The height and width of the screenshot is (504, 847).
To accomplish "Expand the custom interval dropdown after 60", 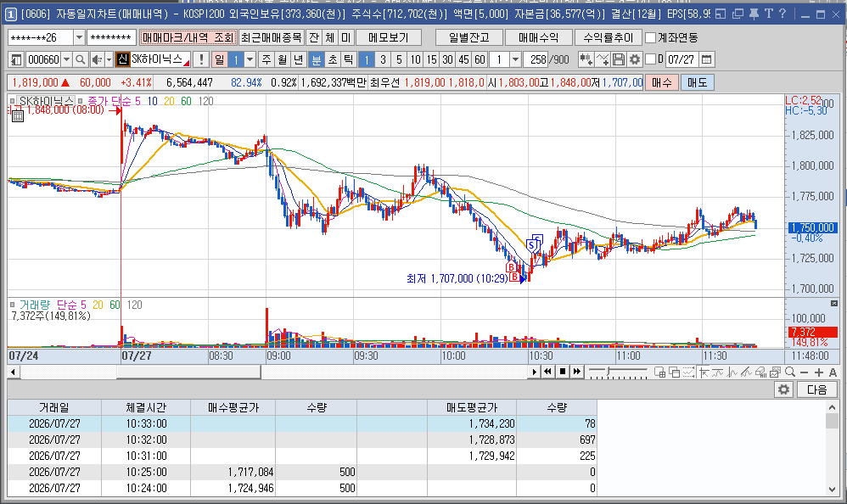I will coord(515,59).
